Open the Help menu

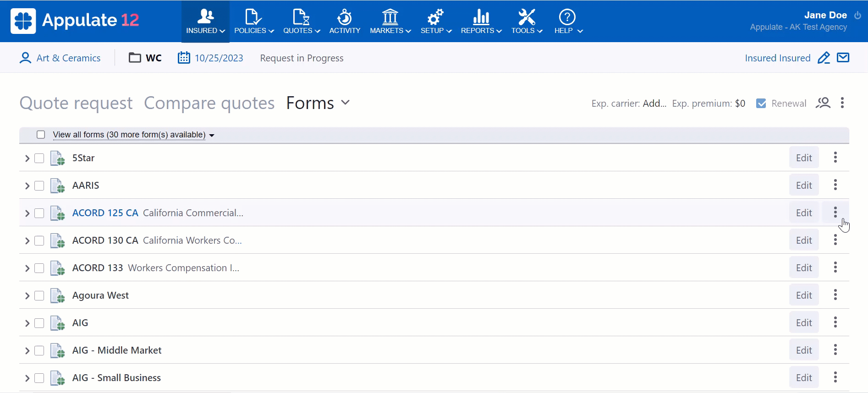568,22
